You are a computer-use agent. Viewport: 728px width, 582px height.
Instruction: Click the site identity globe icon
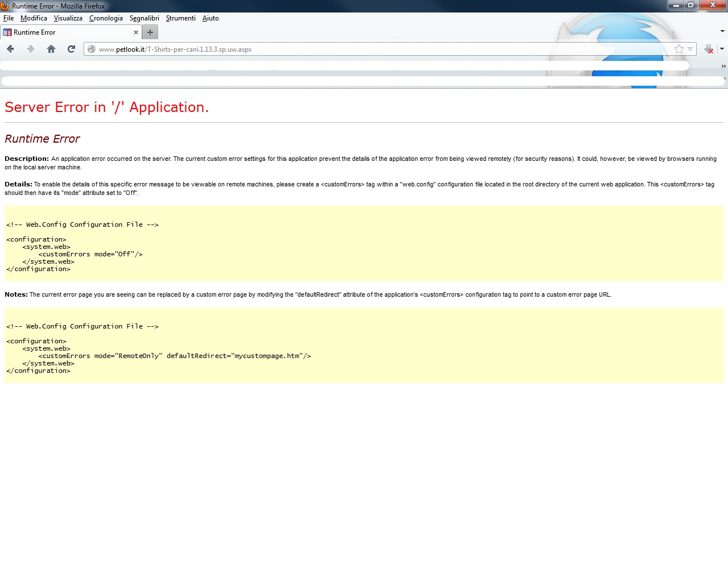[x=92, y=49]
